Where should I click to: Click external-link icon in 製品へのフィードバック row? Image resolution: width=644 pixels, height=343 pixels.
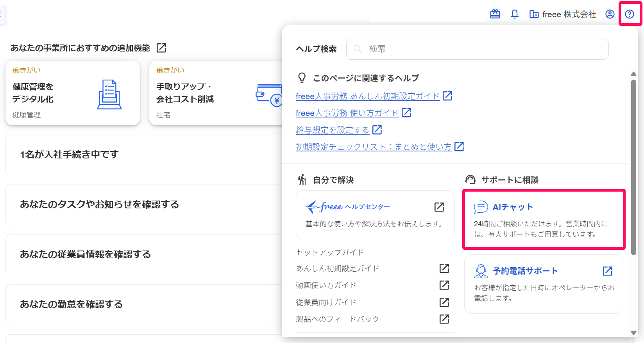[x=444, y=319]
